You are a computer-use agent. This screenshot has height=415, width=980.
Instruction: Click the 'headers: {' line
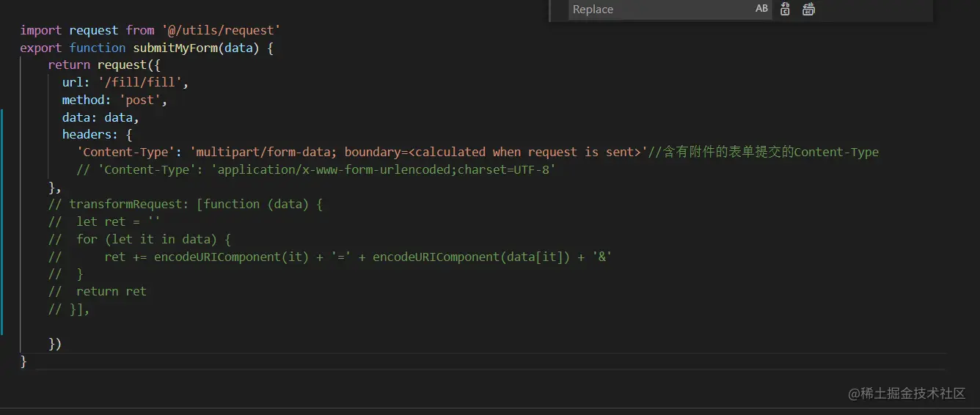pyautogui.click(x=97, y=135)
